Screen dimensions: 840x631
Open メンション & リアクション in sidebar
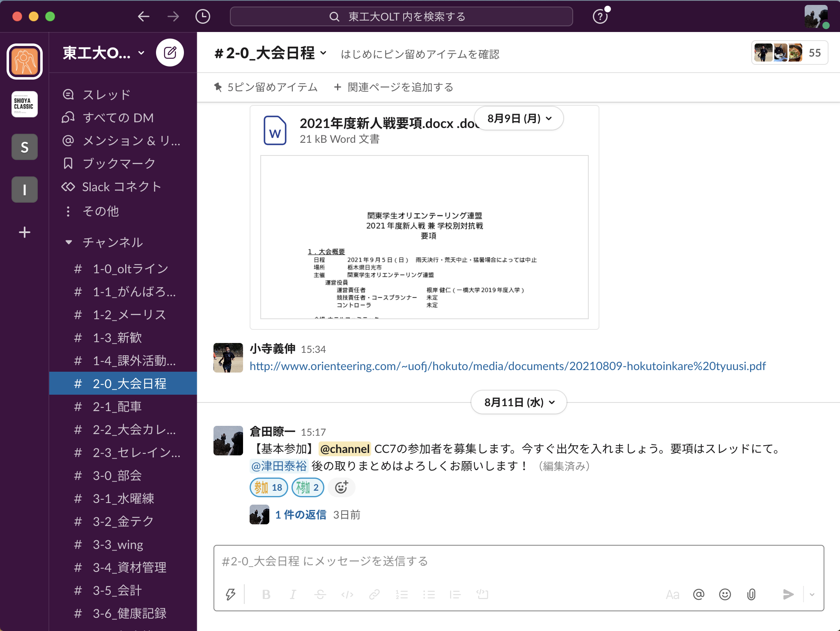[123, 140]
